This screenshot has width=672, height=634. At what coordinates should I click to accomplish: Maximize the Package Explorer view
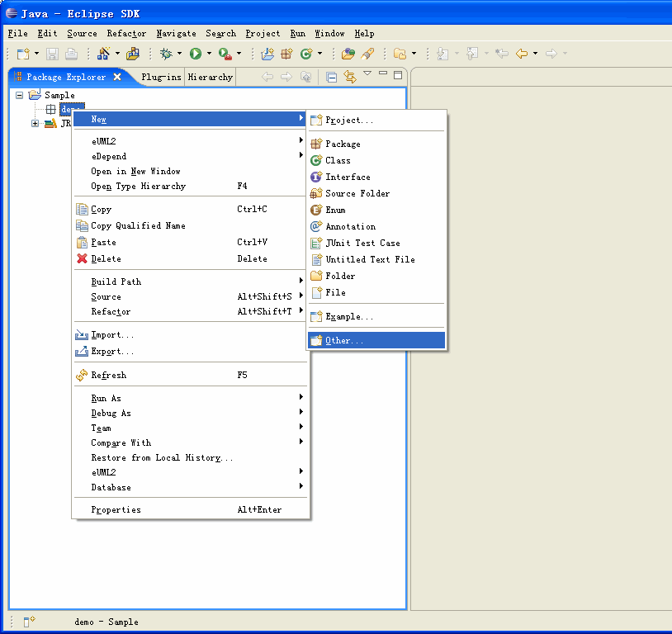(398, 75)
